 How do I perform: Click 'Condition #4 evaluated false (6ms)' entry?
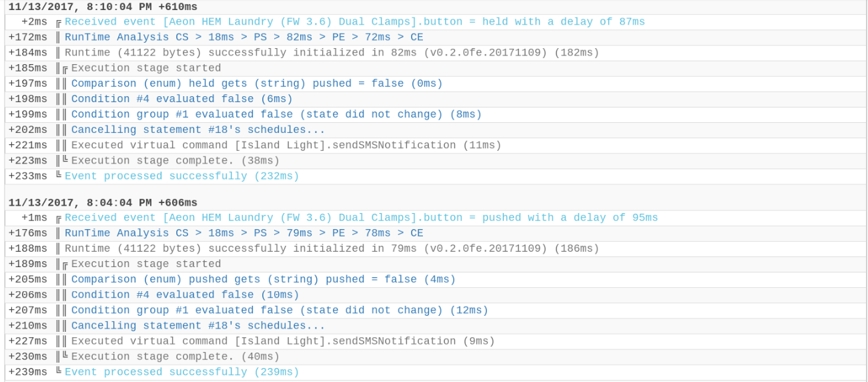(x=182, y=99)
